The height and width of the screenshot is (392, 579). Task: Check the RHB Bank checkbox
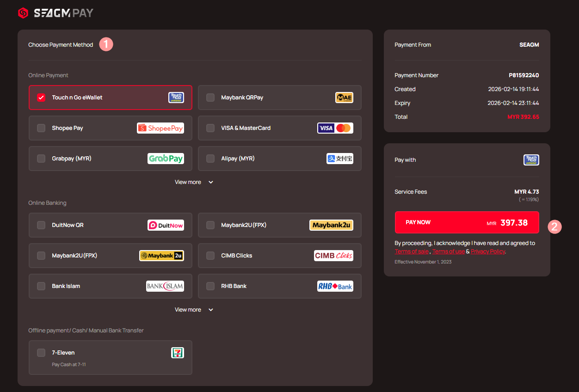click(x=210, y=286)
